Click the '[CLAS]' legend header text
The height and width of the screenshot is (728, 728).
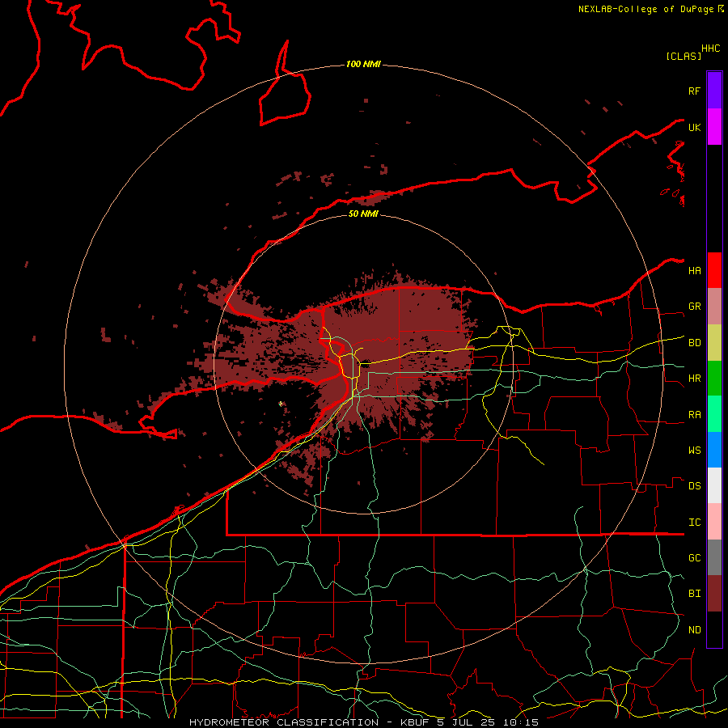click(x=684, y=56)
